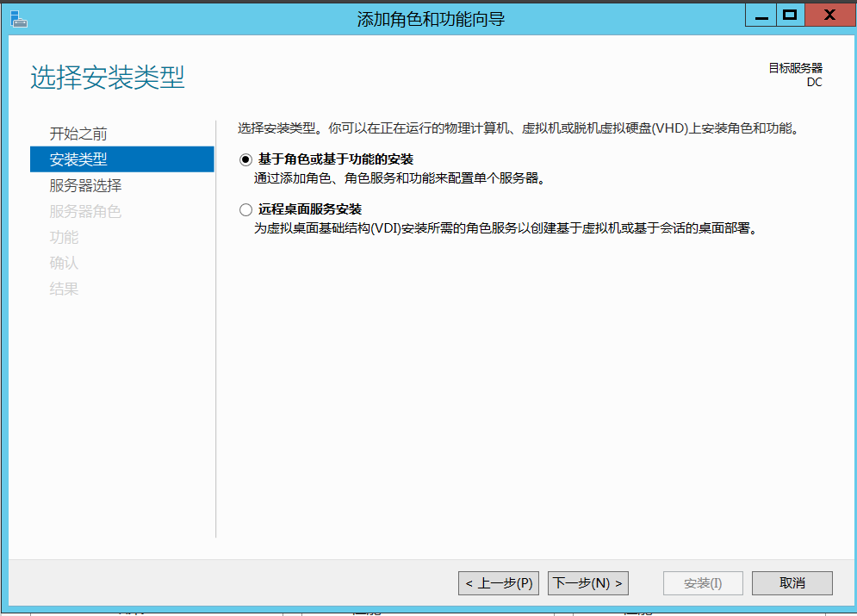The width and height of the screenshot is (857, 616).
Task: Minimize the wizard window
Action: (x=761, y=16)
